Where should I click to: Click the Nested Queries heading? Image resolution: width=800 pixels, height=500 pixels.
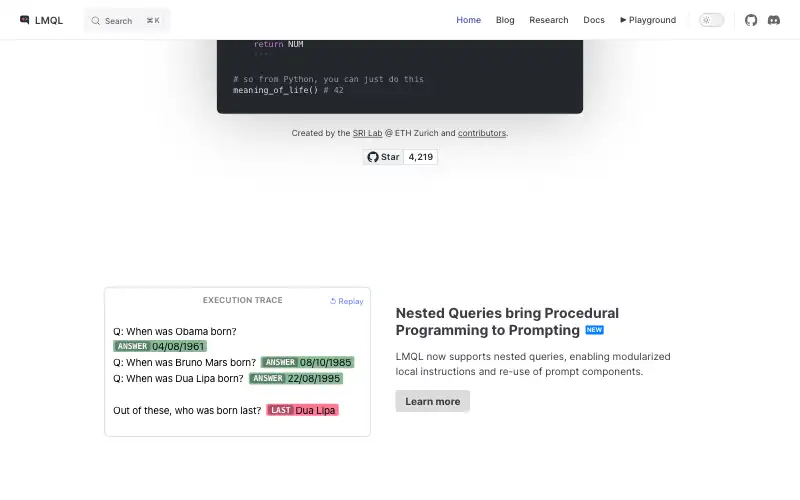point(507,321)
